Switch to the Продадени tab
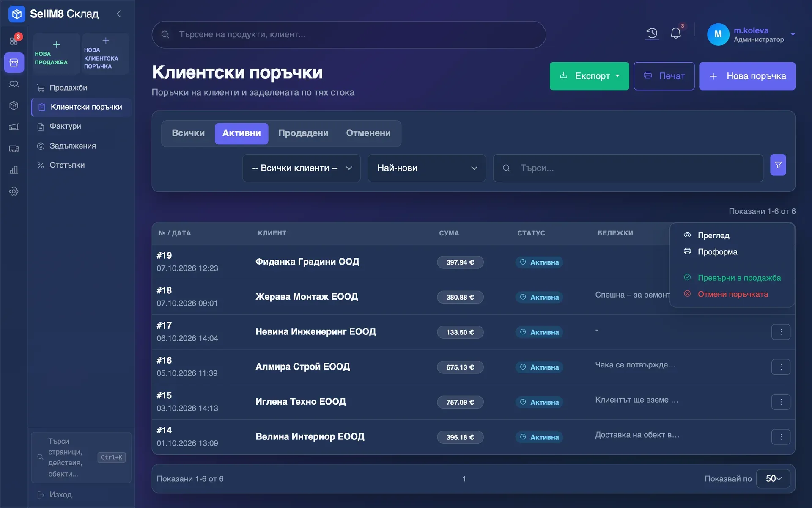Viewport: 812px width, 508px height. pos(303,133)
